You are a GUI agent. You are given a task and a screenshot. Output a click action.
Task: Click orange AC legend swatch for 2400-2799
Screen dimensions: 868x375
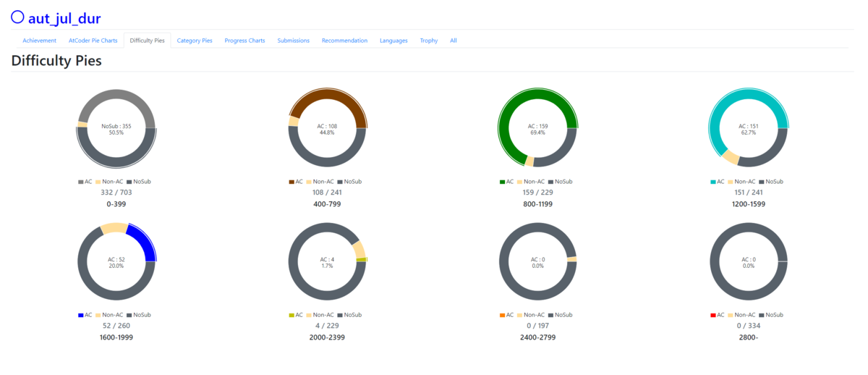tap(503, 315)
